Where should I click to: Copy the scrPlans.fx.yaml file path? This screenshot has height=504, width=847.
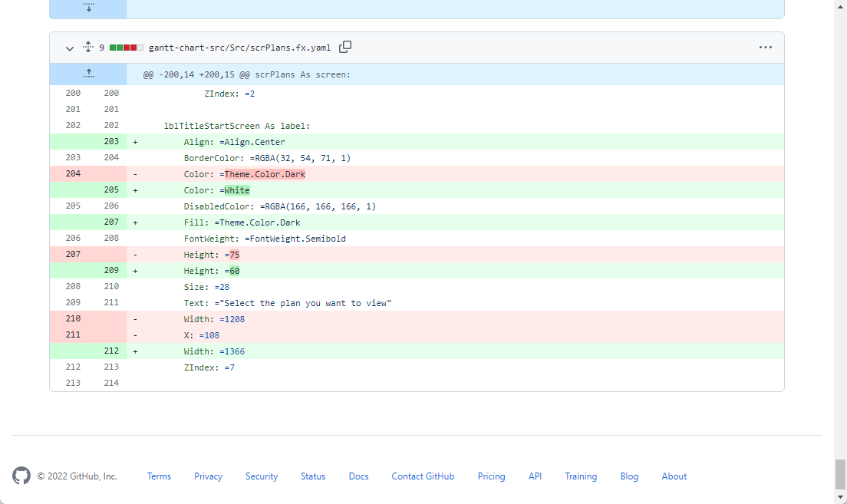click(345, 47)
